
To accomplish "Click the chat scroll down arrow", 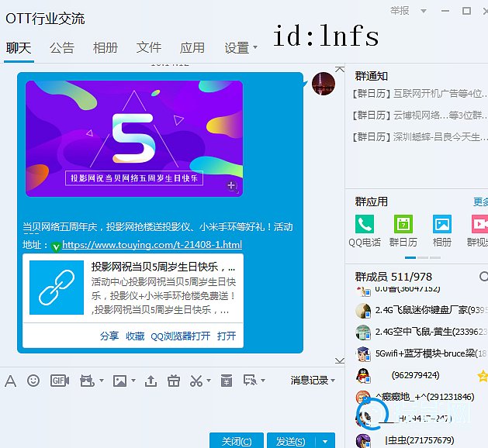I will [340, 360].
